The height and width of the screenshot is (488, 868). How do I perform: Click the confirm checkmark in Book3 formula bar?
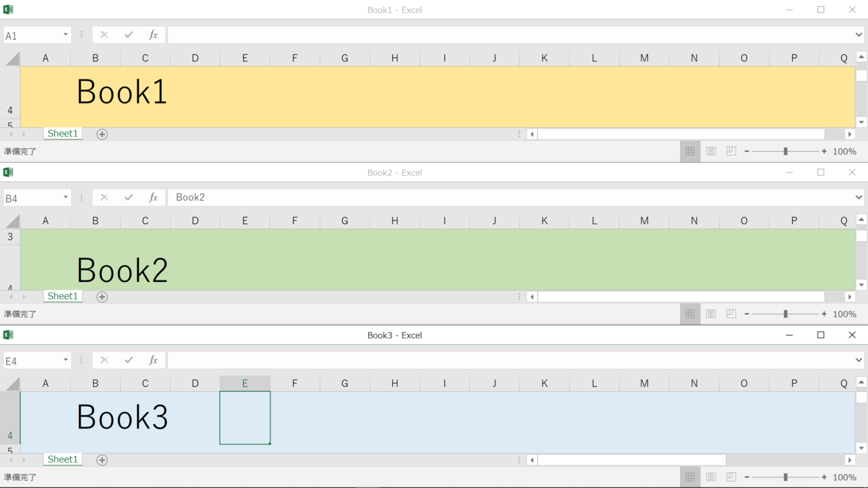tap(129, 360)
